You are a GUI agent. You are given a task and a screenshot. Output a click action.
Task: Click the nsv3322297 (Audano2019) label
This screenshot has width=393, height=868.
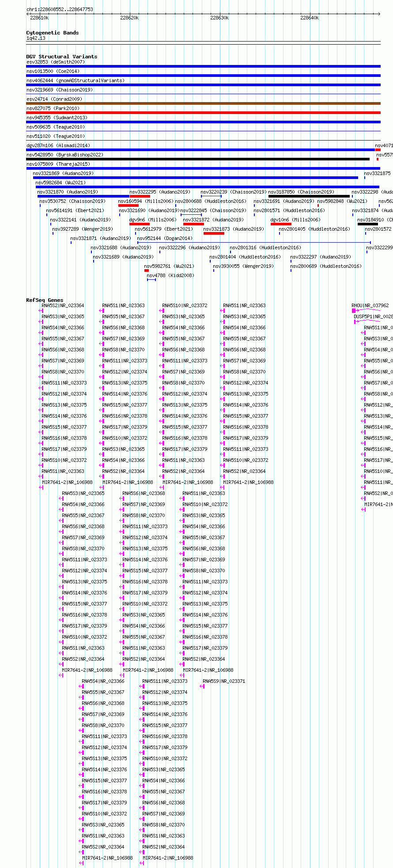click(x=321, y=257)
